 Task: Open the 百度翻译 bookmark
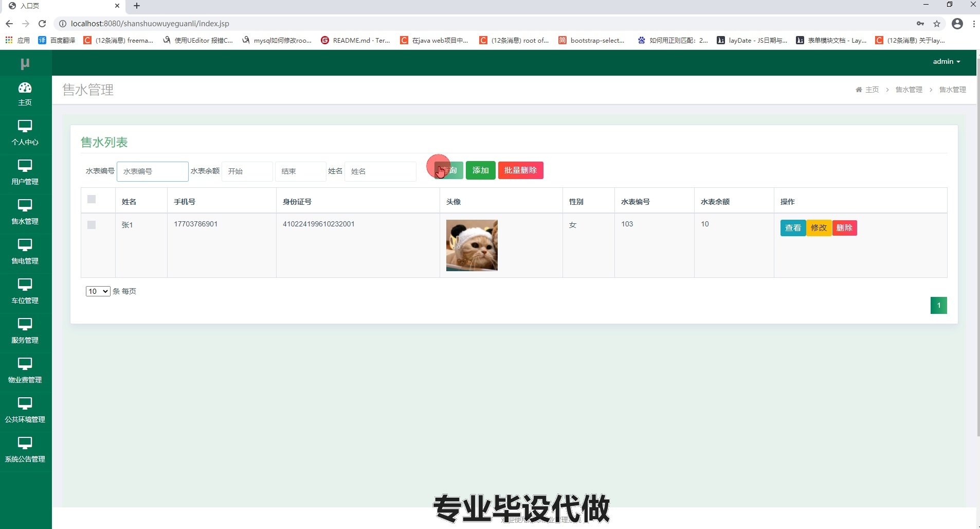[x=57, y=40]
